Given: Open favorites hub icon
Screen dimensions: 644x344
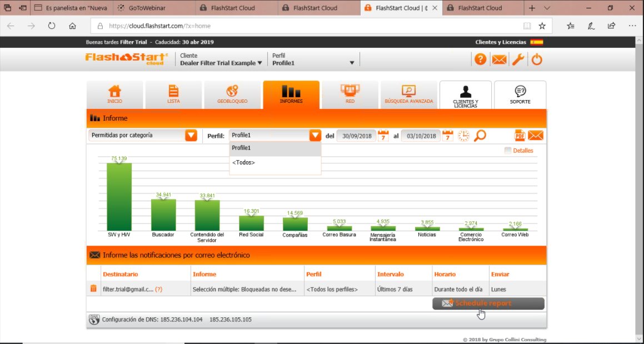Looking at the screenshot, I should click(x=571, y=26).
